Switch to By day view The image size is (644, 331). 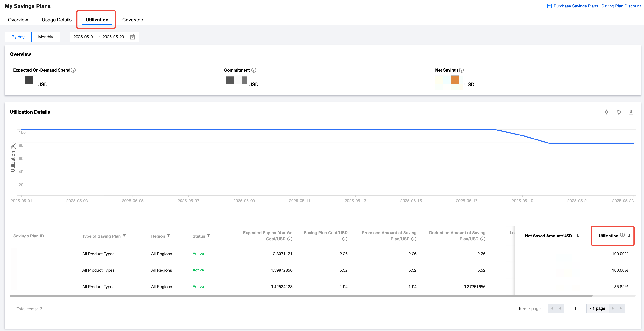pos(18,37)
